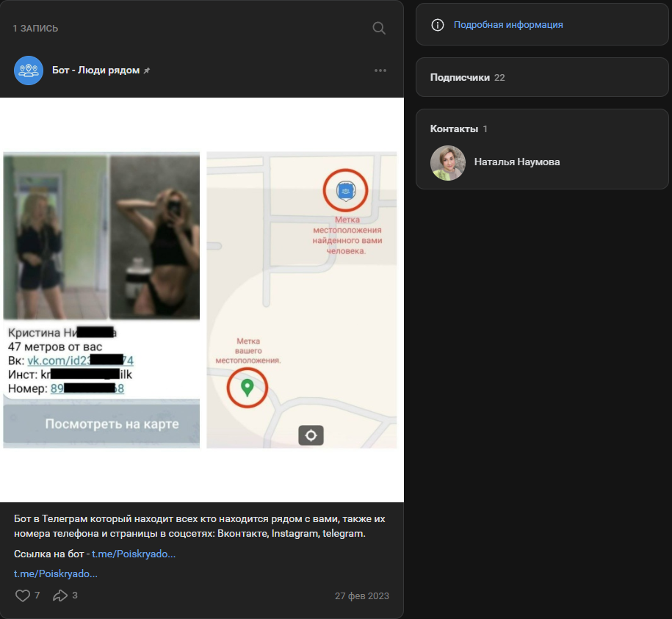The image size is (672, 619).
Task: Click the t.me link after 'Ссылка на бот'
Action: click(x=134, y=554)
